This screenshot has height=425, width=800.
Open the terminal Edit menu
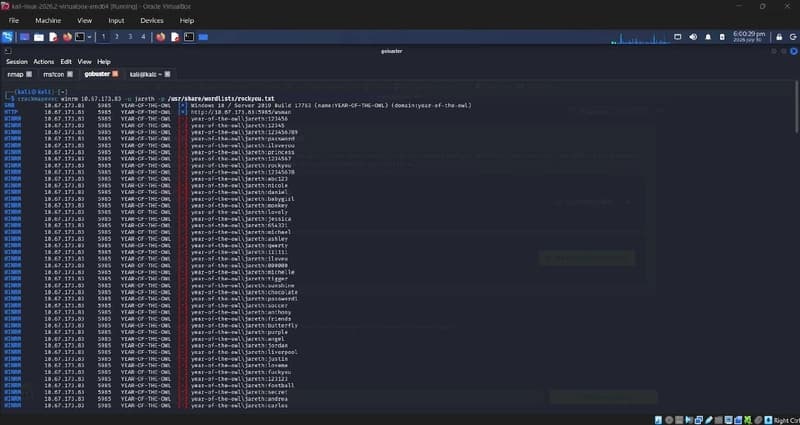(x=66, y=62)
